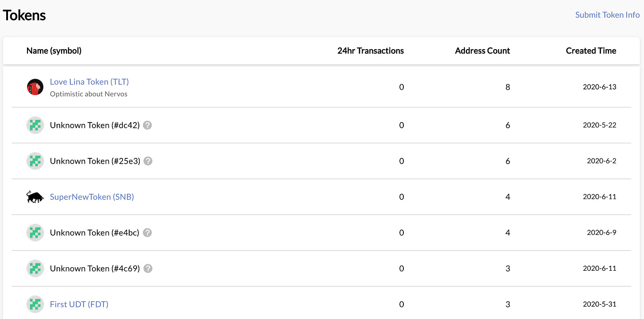
Task: Click the Address Count column header
Action: point(482,51)
